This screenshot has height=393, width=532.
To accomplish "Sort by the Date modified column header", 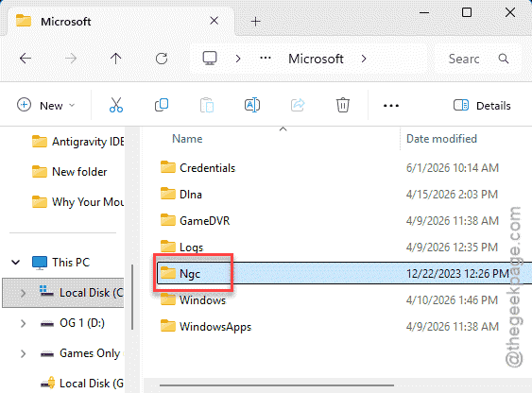I will click(441, 139).
